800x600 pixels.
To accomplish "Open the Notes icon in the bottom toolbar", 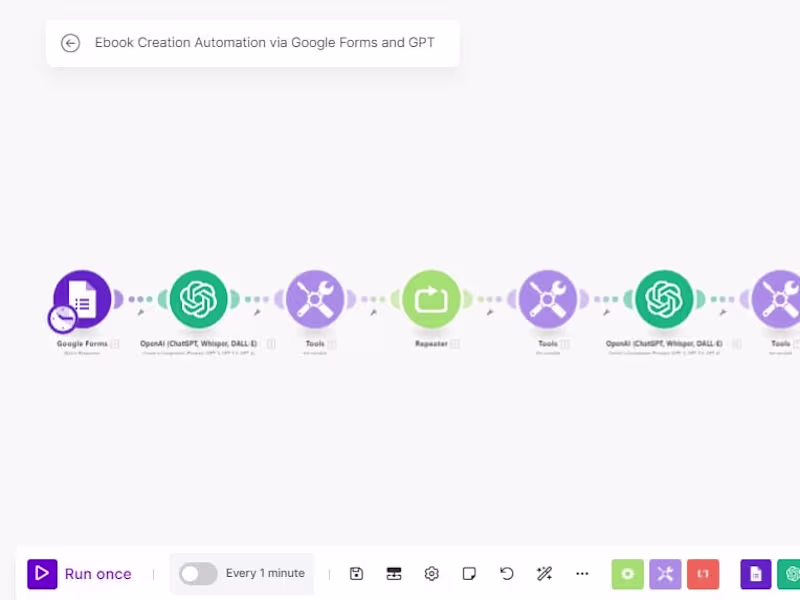I will tap(469, 573).
